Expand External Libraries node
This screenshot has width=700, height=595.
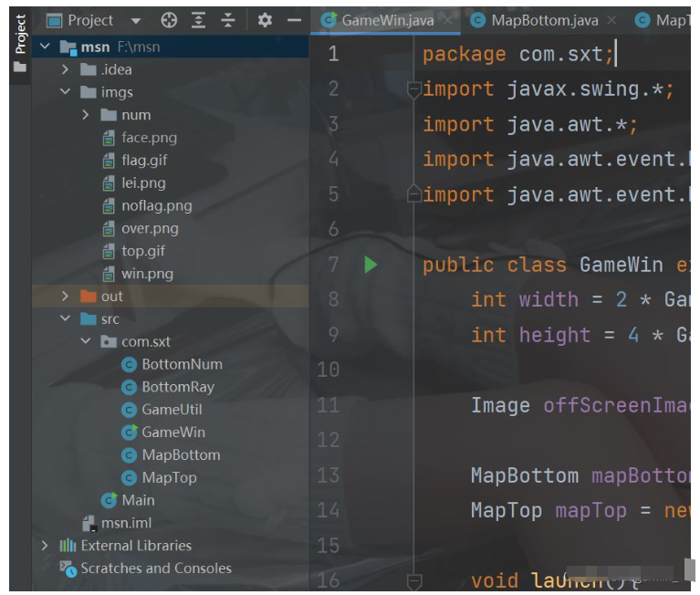click(x=45, y=546)
